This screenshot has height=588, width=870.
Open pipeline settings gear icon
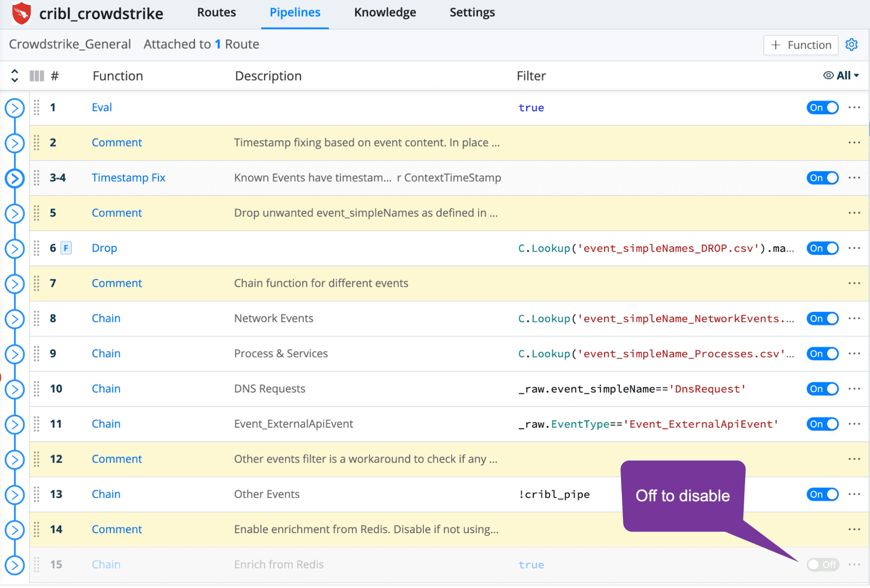[851, 45]
